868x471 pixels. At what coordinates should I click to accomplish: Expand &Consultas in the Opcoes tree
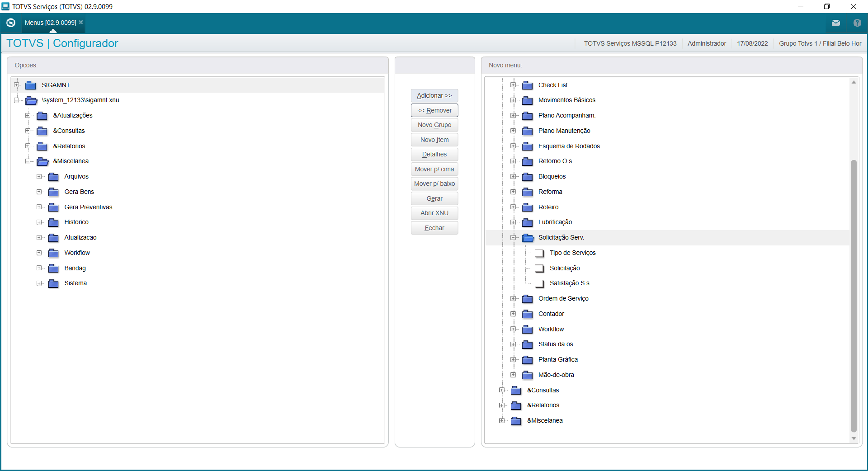[28, 131]
